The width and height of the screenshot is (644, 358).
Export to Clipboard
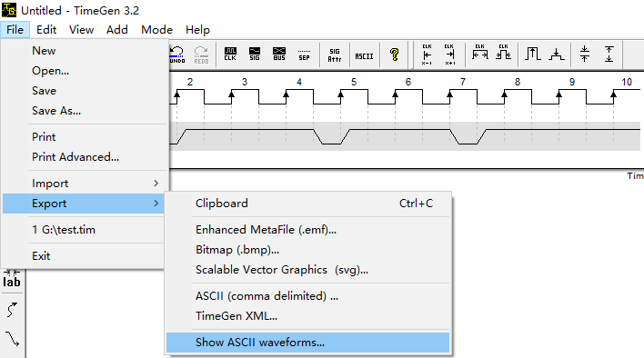point(308,204)
